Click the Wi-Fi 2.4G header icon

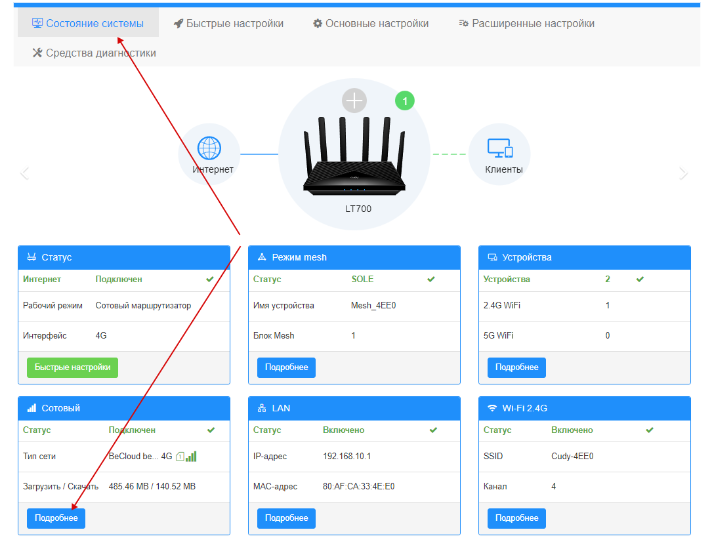[x=492, y=408]
